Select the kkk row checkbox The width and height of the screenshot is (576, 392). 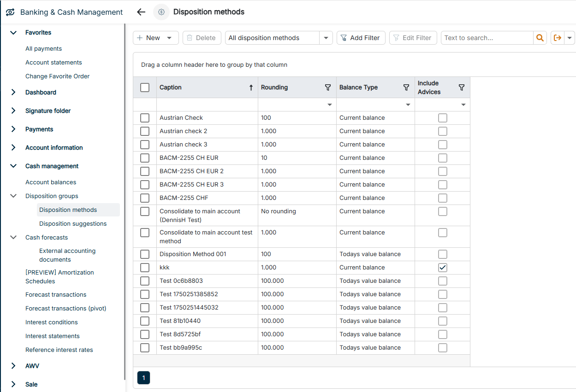click(x=145, y=268)
